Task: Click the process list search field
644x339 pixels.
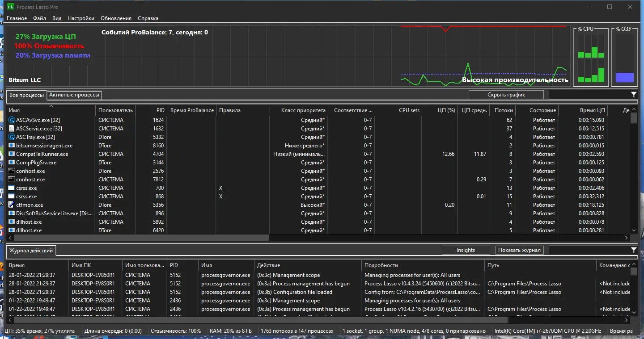Action: point(589,95)
